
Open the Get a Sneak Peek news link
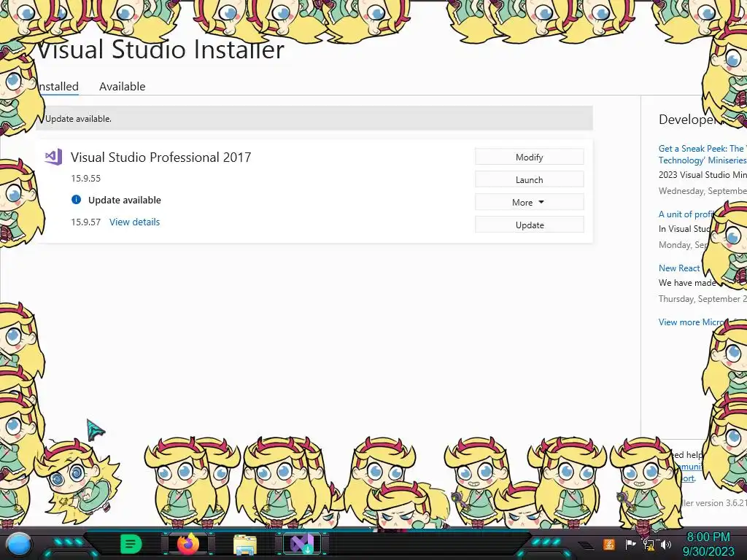(x=703, y=155)
